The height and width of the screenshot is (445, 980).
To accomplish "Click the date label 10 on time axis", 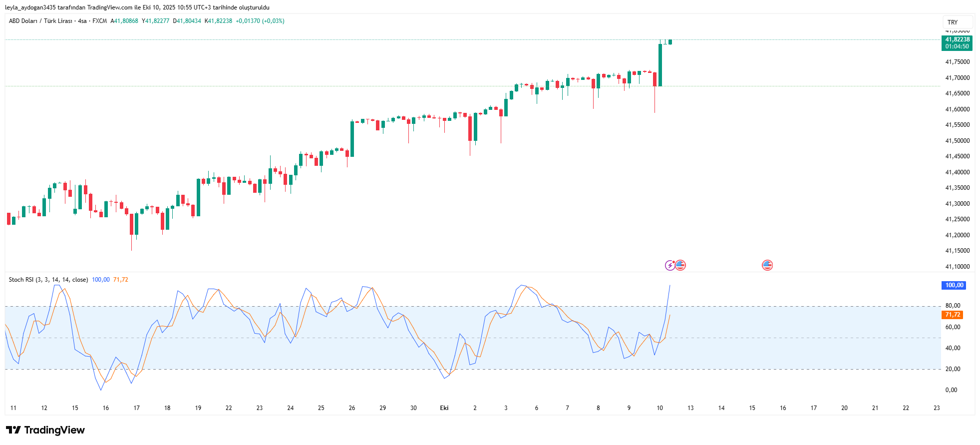I will coord(659,408).
